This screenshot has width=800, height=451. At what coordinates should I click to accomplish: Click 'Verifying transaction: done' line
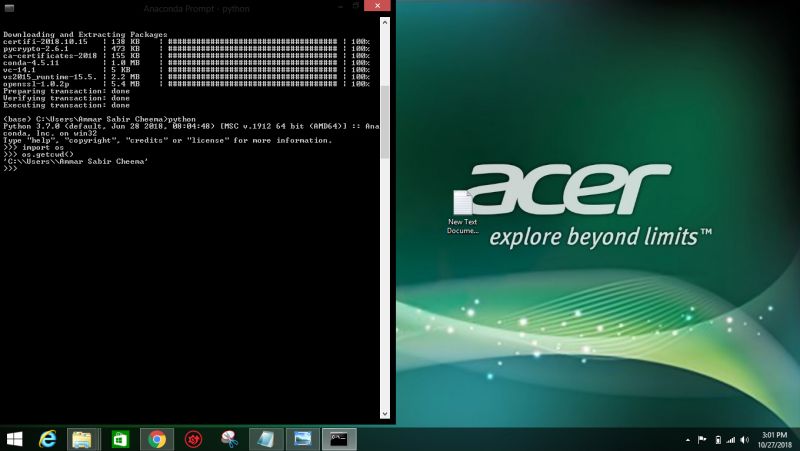(66, 98)
